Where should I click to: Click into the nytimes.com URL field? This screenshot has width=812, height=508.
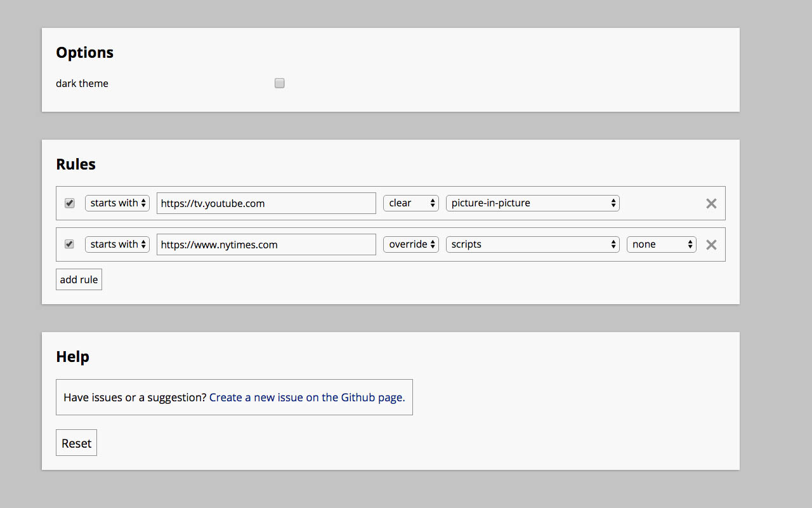click(266, 244)
